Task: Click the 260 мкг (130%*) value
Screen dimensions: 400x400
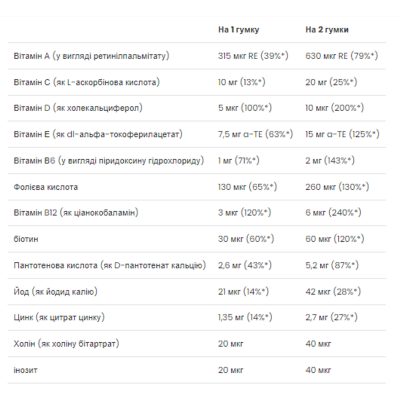Action: pos(337,187)
